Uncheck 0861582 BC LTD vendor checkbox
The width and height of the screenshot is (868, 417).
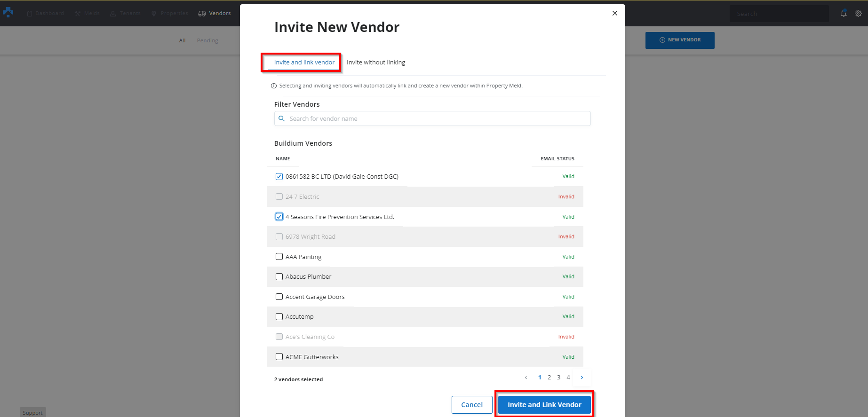pyautogui.click(x=279, y=177)
